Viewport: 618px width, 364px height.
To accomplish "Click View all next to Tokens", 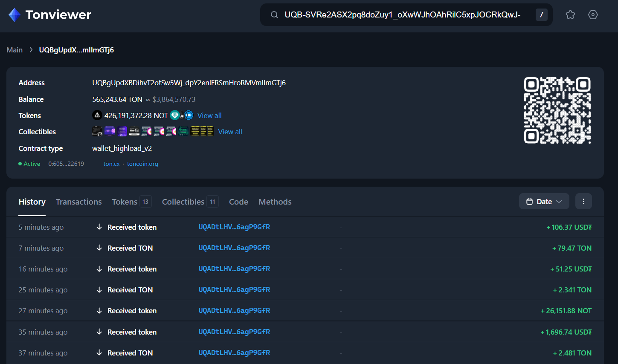I will [x=209, y=116].
